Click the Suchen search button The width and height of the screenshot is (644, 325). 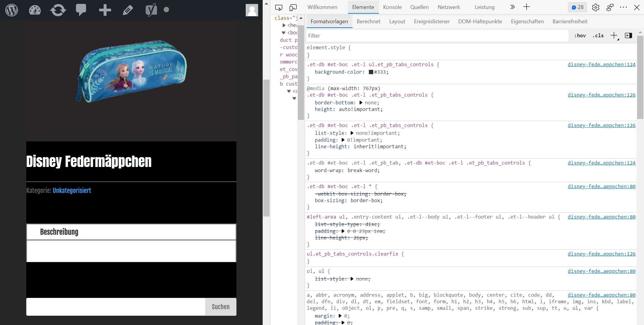click(x=221, y=307)
